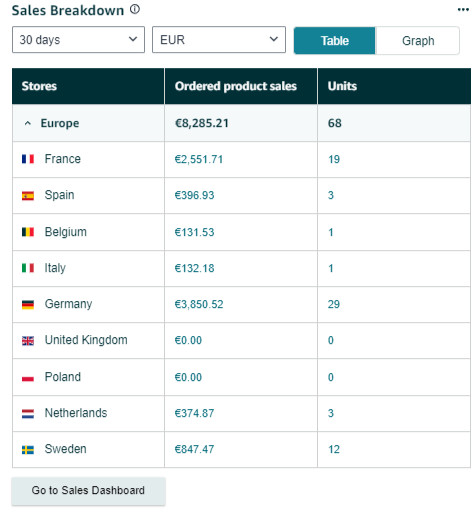Image resolution: width=476 pixels, height=516 pixels.
Task: Click the Spain flag icon
Action: pos(28,195)
